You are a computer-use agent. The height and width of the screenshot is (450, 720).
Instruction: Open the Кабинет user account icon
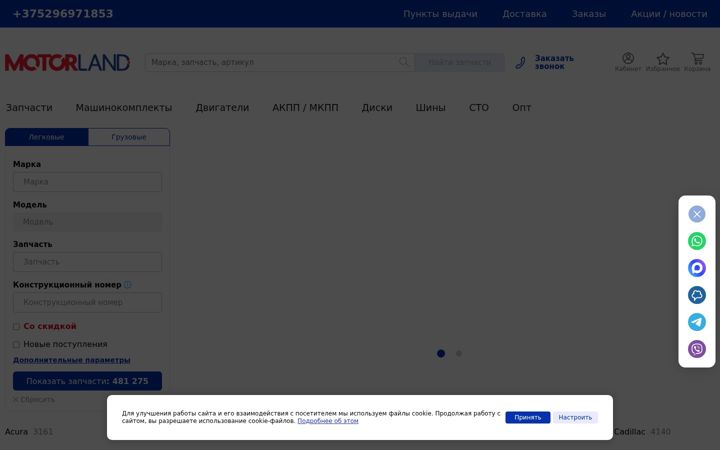click(x=628, y=62)
